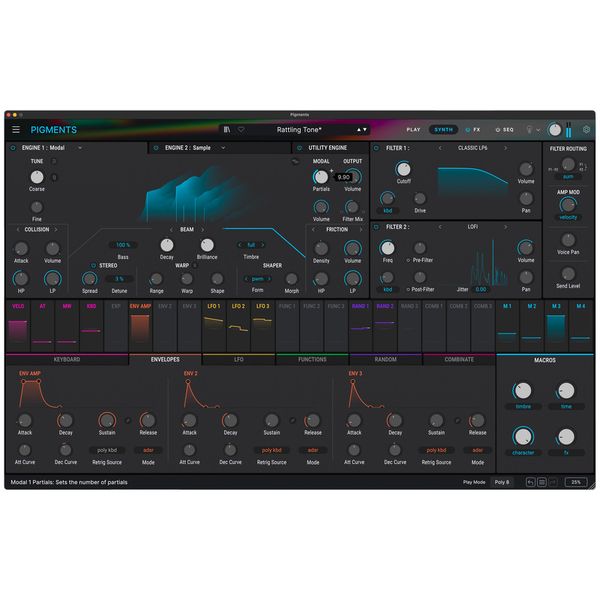This screenshot has height=600, width=600.
Task: Click the SEQ view button
Action: (504, 130)
